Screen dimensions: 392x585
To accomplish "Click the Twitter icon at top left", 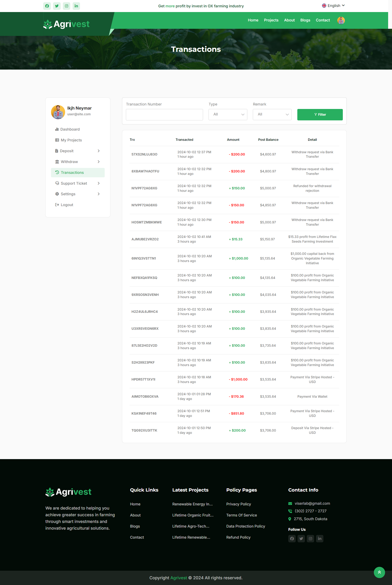I will [57, 6].
